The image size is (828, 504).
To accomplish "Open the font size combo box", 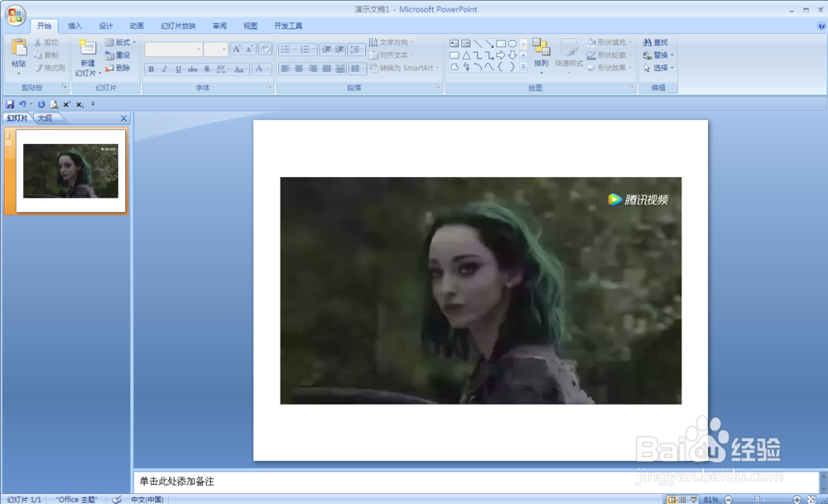I will tap(216, 49).
